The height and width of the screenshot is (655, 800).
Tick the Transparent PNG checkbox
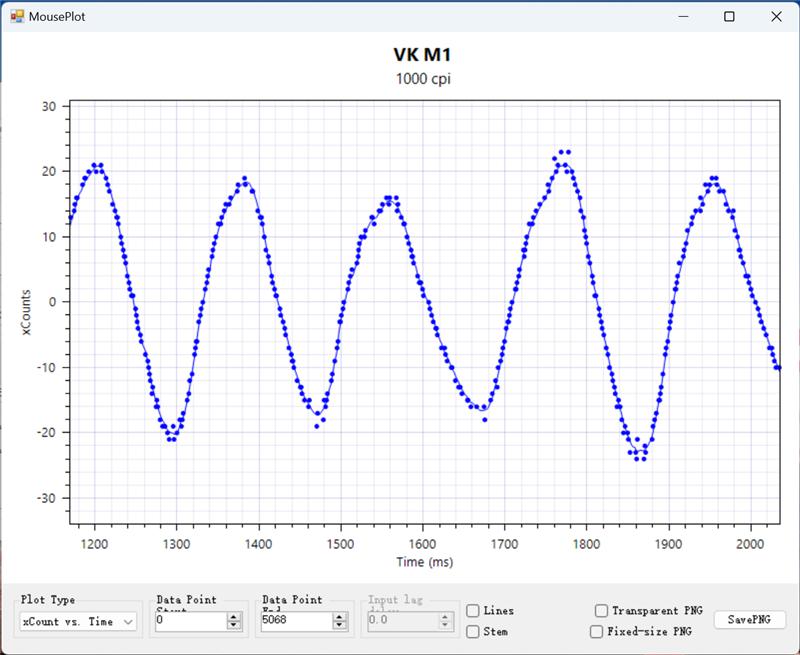point(601,610)
